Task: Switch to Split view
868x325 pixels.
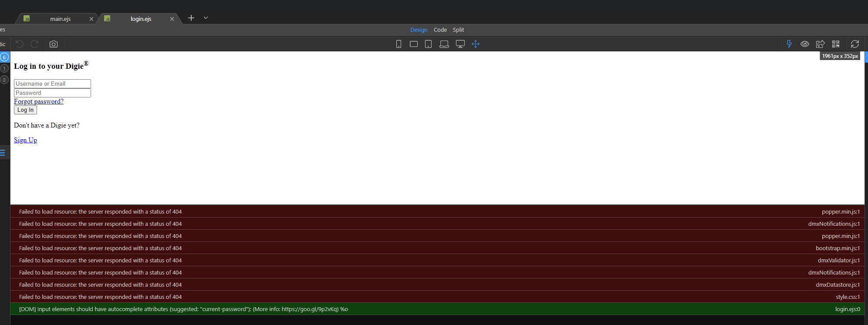Action: (458, 30)
